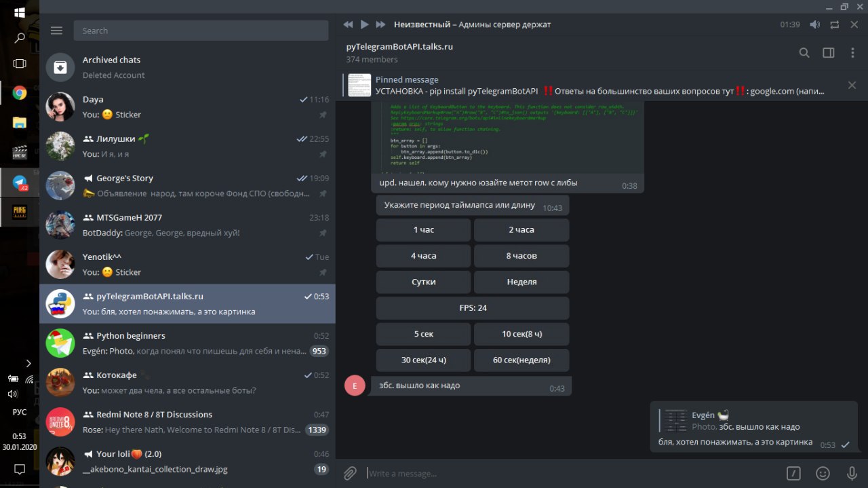
Task: Open the emoji picker
Action: pyautogui.click(x=823, y=473)
